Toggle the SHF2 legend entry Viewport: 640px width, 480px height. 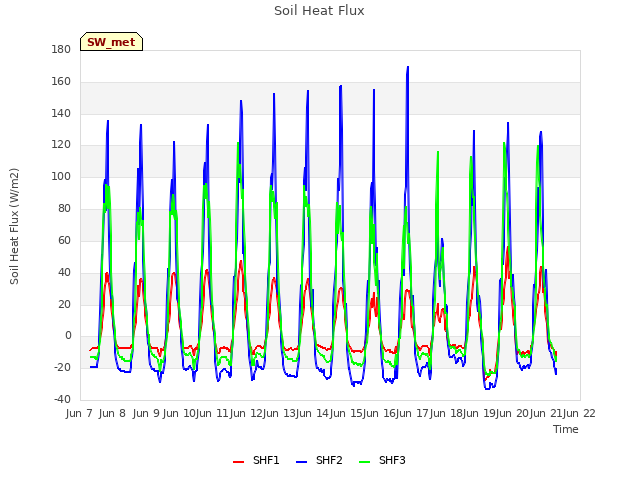coord(319,460)
